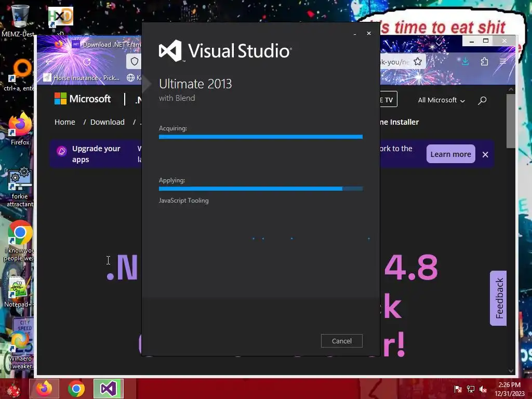Minimize the Visual Studio installer window
Screen dimensions: 532x399
tap(355, 34)
